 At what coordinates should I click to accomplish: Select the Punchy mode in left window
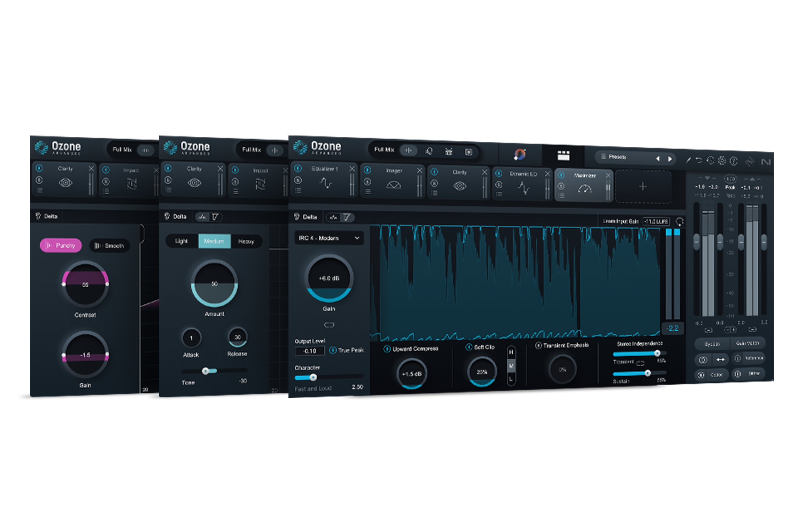(x=61, y=246)
